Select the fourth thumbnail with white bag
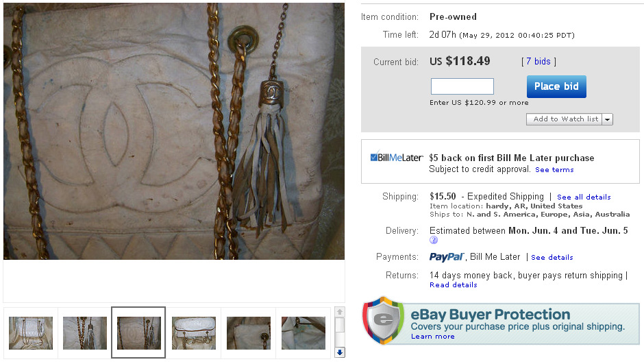644x364 pixels. click(194, 332)
